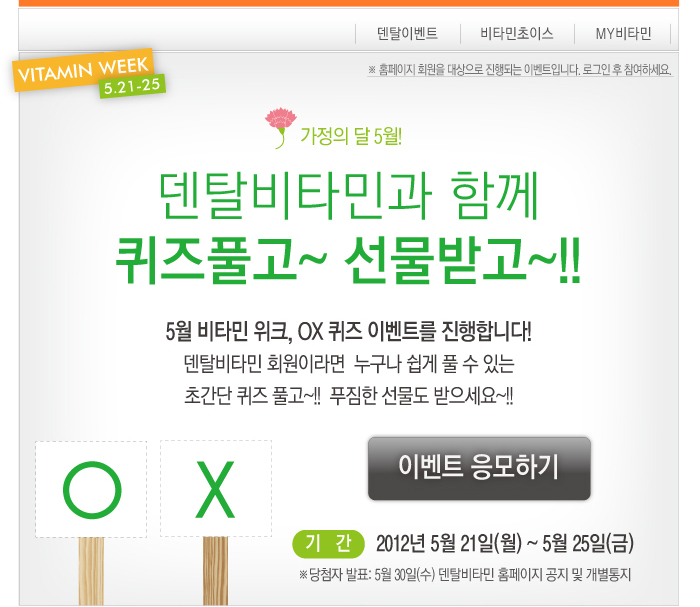Select the green X answer sign

[x=216, y=489]
